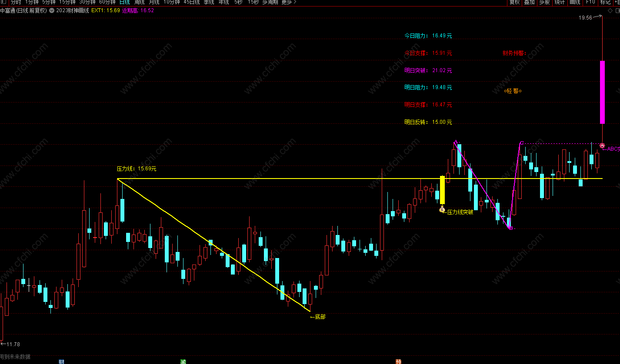Image resolution: width=620 pixels, height=364 pixels.
Task: Select the 5分钟 period tab
Action: tap(49, 2)
